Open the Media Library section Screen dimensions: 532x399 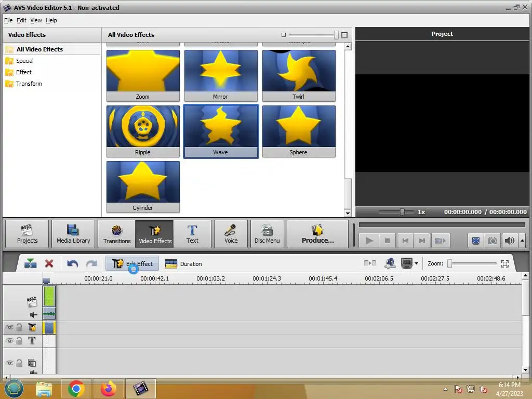(x=73, y=234)
